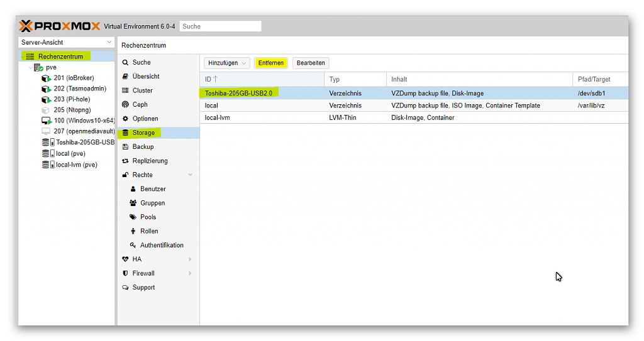Click the top Suche search field
Screen dimensions: 644x341
(x=221, y=26)
